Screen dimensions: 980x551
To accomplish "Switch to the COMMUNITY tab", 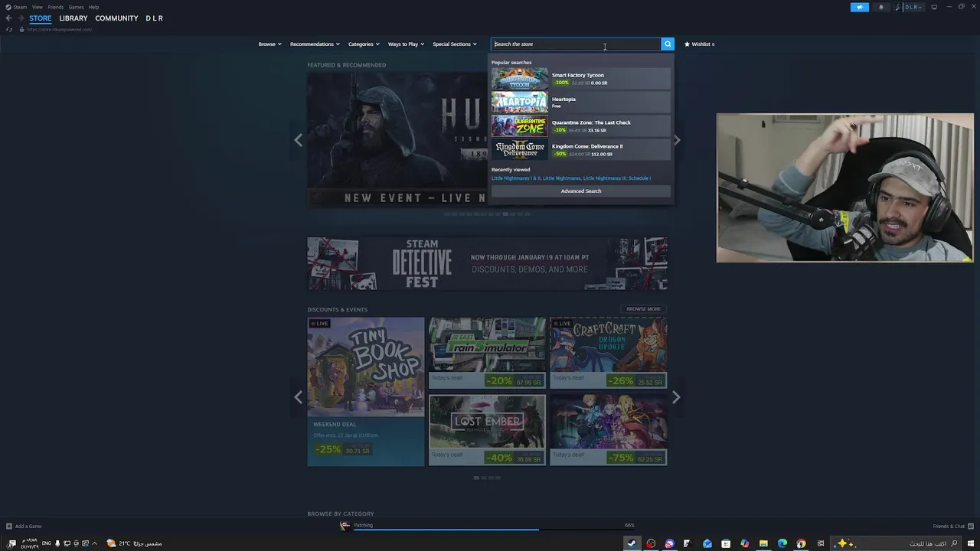I will (x=116, y=18).
